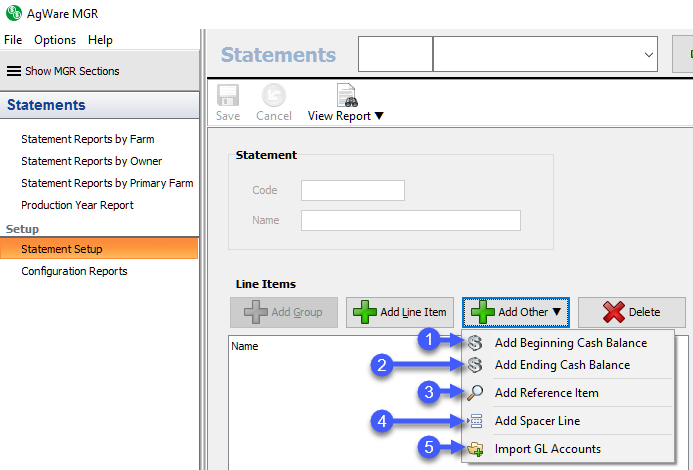Click the hamburger icon for MGR Sections
This screenshot has width=693, height=470.
[x=14, y=71]
